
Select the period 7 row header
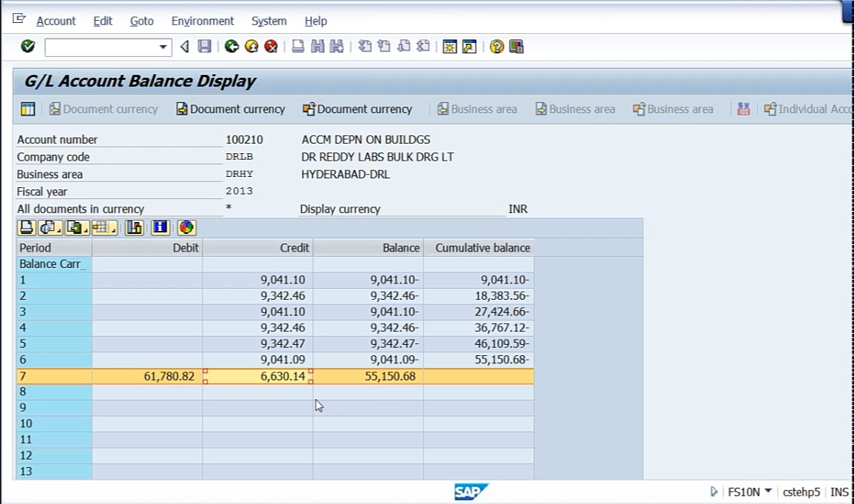click(54, 376)
